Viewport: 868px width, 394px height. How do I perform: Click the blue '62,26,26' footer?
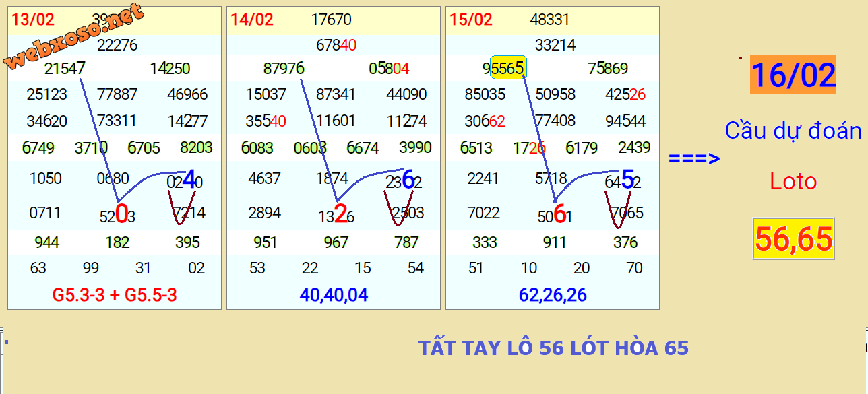pyautogui.click(x=553, y=295)
